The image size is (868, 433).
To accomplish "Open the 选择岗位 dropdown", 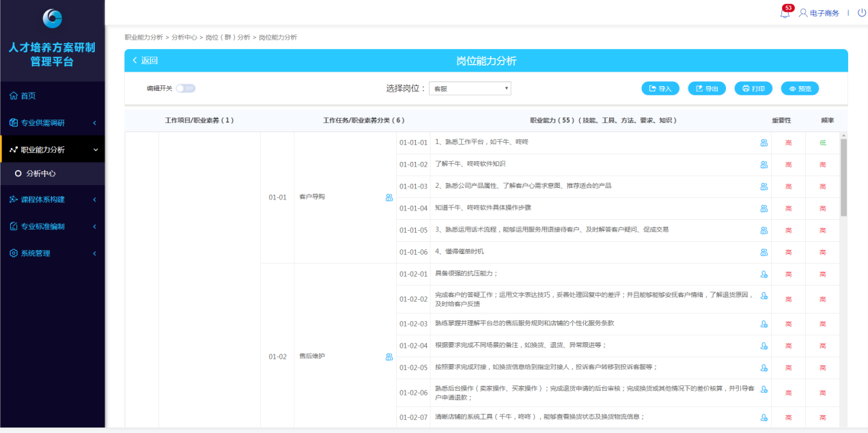I will [469, 89].
